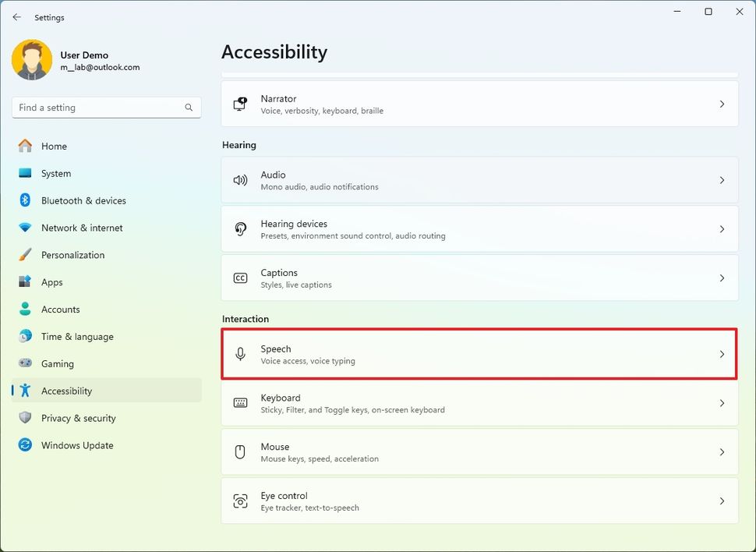Image resolution: width=756 pixels, height=552 pixels.
Task: Click the Find a setting search box
Action: point(106,107)
